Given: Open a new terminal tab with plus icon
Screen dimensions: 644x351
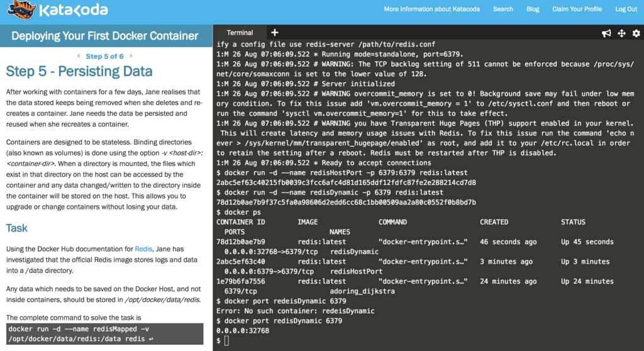Looking at the screenshot, I should [x=275, y=33].
